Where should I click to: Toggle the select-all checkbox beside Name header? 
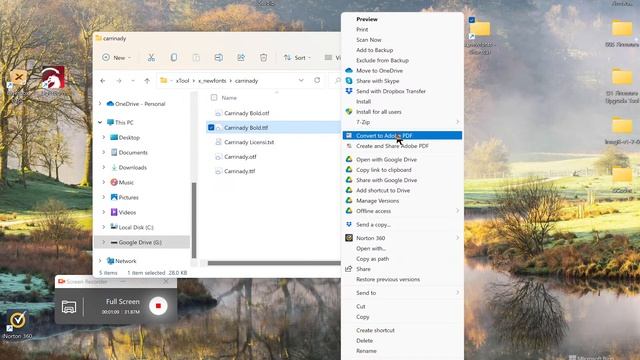(214, 98)
